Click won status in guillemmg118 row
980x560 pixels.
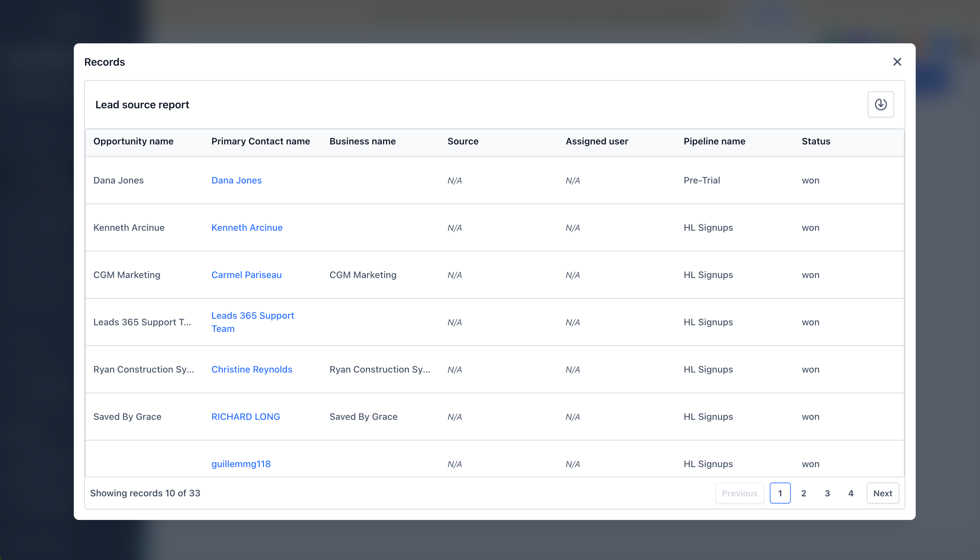(x=810, y=464)
